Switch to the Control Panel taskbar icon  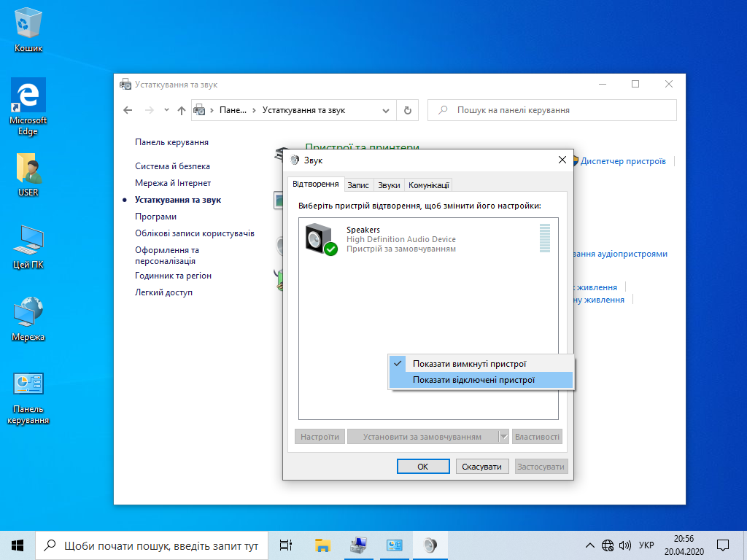click(395, 545)
